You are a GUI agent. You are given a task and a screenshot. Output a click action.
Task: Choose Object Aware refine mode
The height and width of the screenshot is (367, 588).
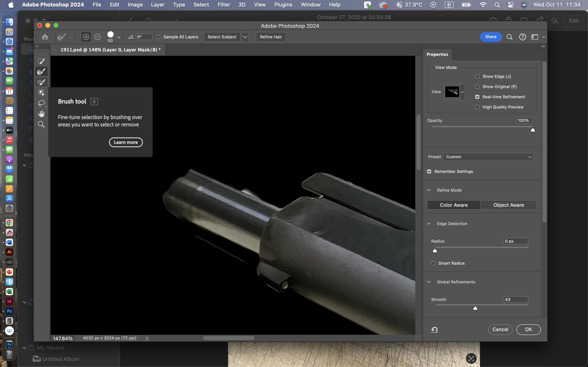(508, 205)
